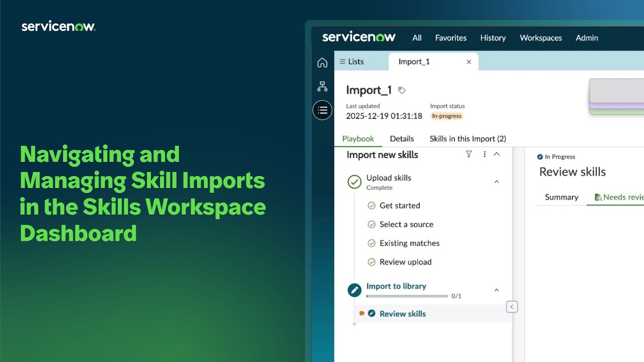644x362 pixels.
Task: Click the Review skills step pencil icon
Action: click(x=372, y=313)
